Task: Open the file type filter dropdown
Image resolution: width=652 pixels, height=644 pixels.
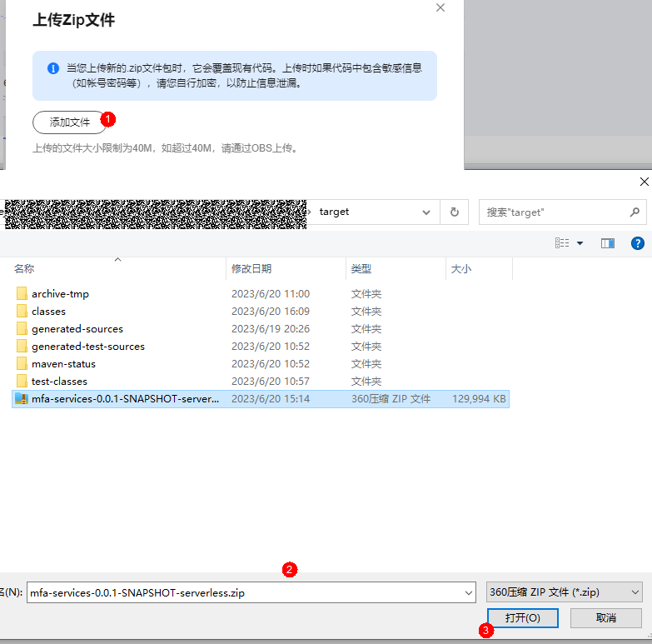Action: [564, 592]
